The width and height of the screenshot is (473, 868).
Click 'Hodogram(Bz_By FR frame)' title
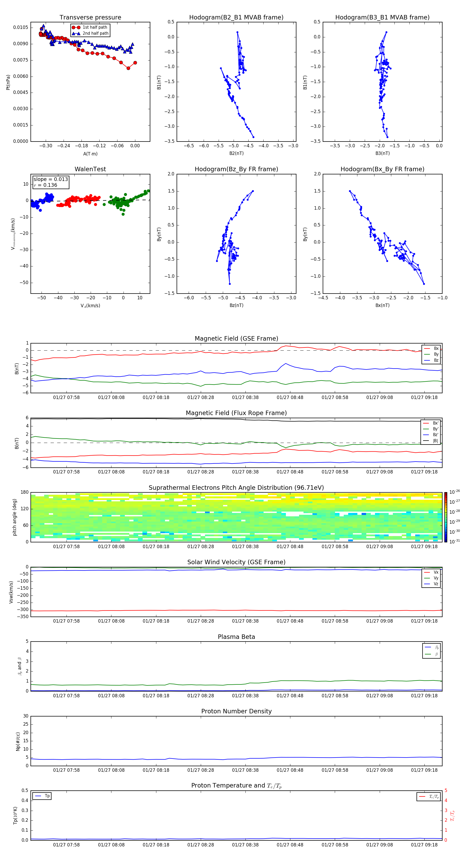pyautogui.click(x=236, y=169)
